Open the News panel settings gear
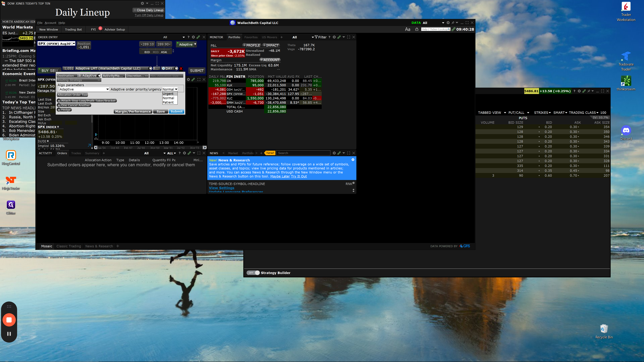 334,153
